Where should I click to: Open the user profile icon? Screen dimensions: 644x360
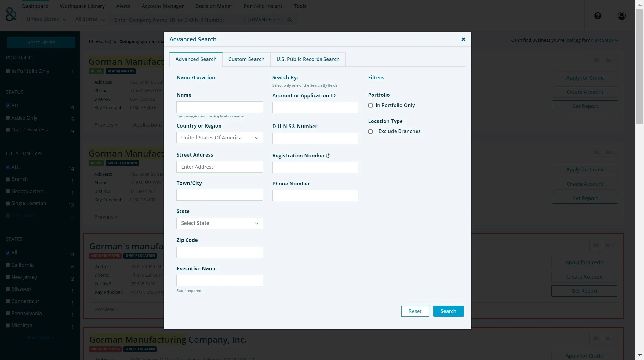coord(621,16)
